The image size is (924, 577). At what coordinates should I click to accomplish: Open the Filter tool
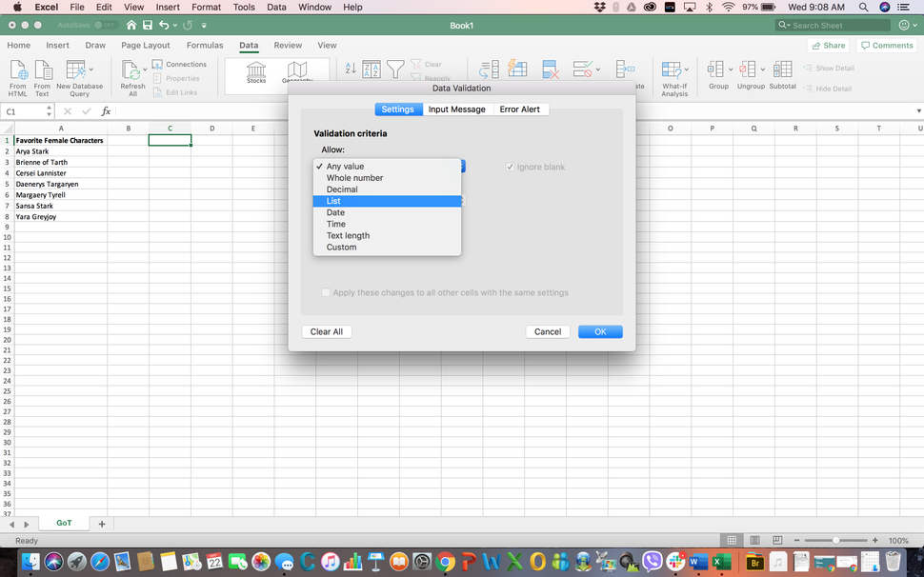395,68
